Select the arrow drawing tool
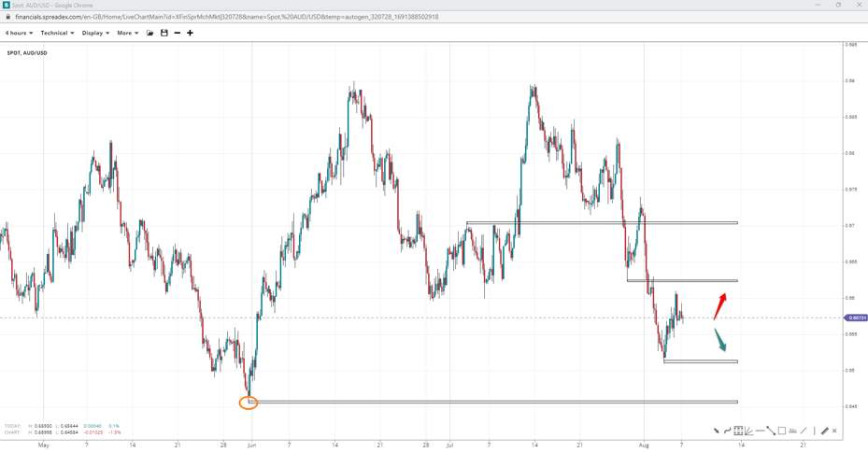 [x=717, y=431]
